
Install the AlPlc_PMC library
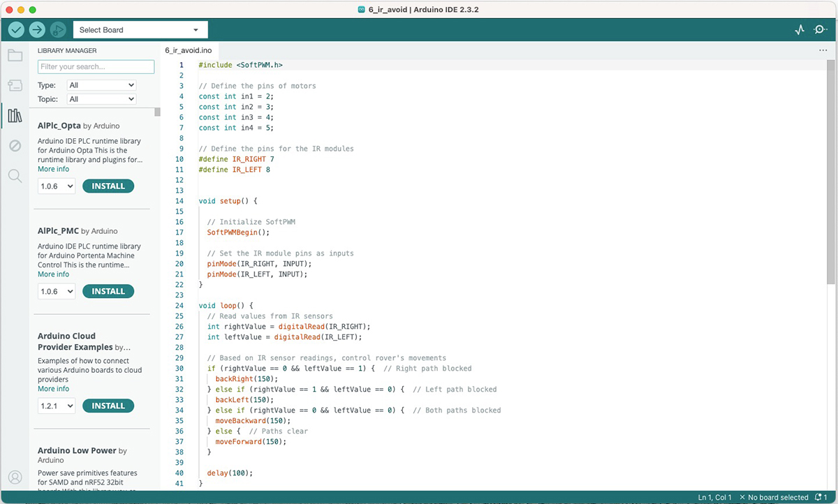tap(108, 292)
